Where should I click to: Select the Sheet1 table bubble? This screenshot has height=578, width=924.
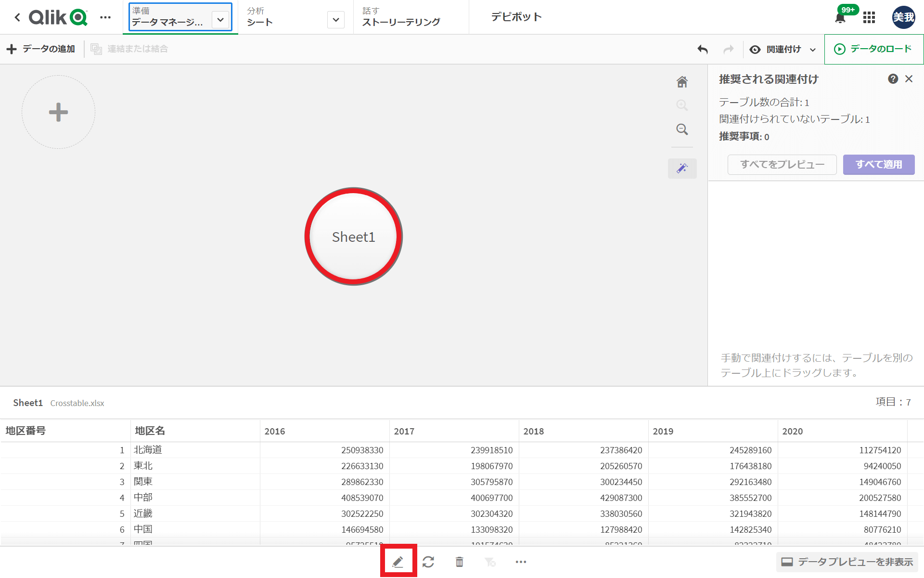pos(353,236)
